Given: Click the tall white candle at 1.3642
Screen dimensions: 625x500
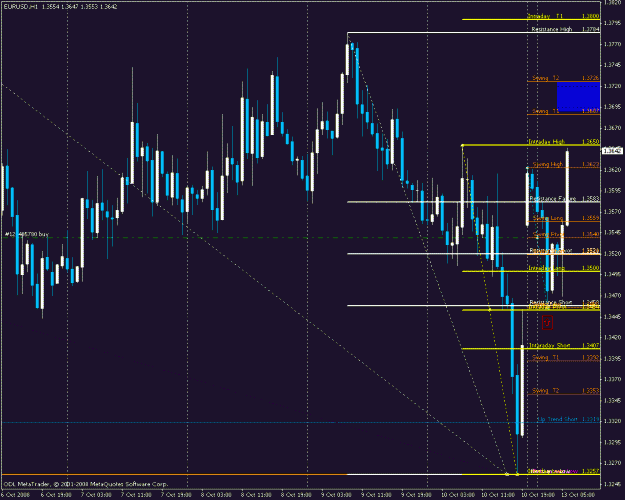Looking at the screenshot, I should tap(567, 188).
